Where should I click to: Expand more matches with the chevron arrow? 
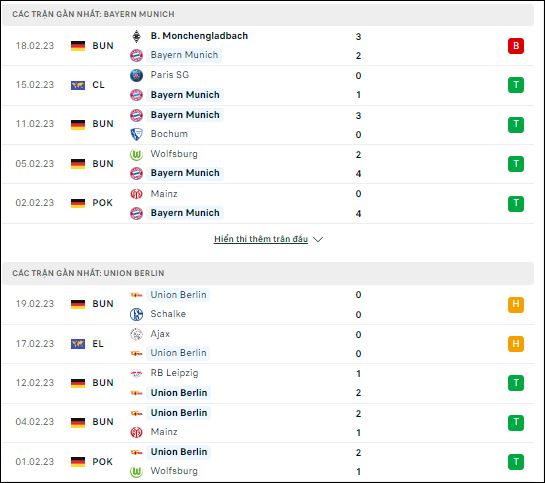click(318, 239)
